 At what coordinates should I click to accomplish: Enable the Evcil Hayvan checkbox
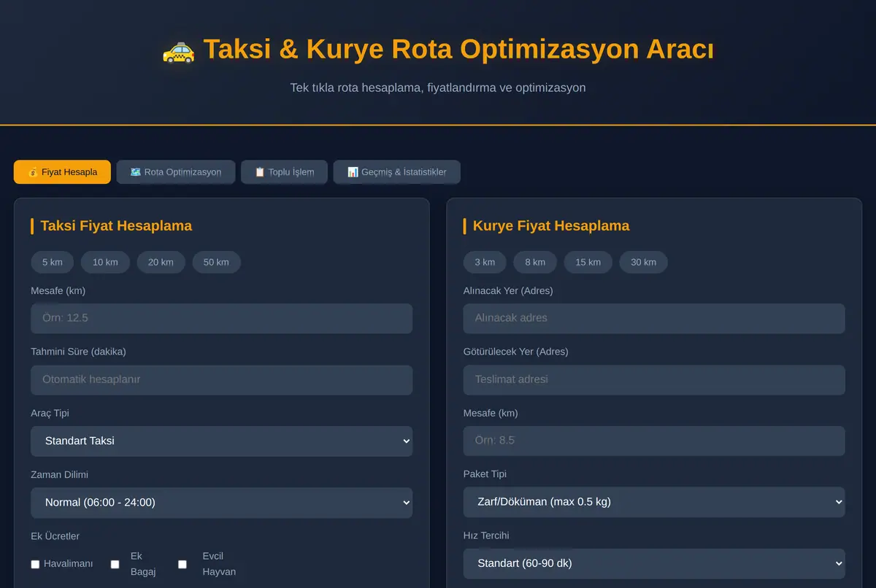point(182,564)
